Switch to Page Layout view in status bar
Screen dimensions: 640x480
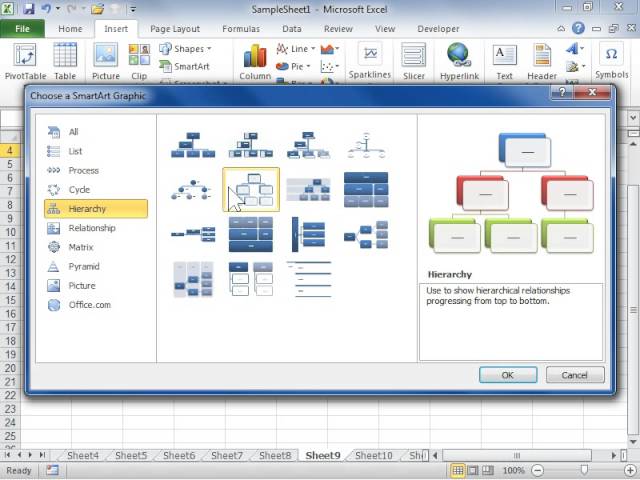(473, 471)
